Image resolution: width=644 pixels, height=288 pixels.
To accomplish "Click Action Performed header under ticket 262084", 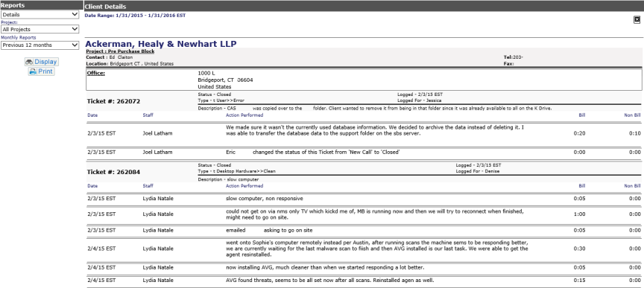I will [x=244, y=186].
